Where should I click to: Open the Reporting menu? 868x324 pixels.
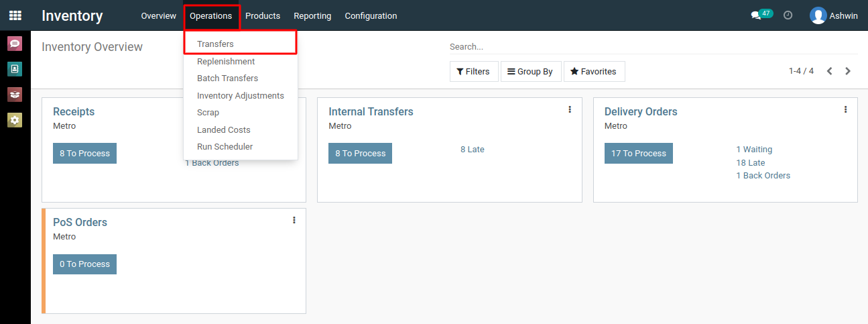[x=312, y=15]
